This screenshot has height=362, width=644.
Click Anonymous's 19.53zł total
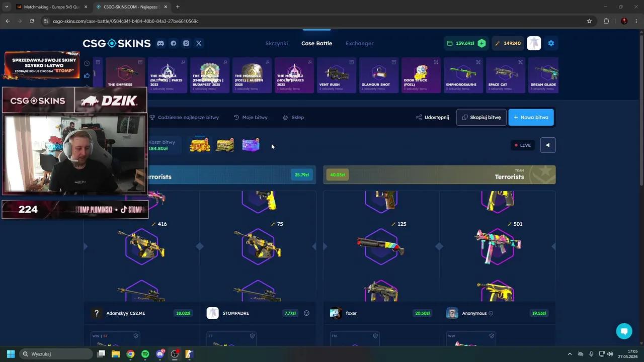539,313
